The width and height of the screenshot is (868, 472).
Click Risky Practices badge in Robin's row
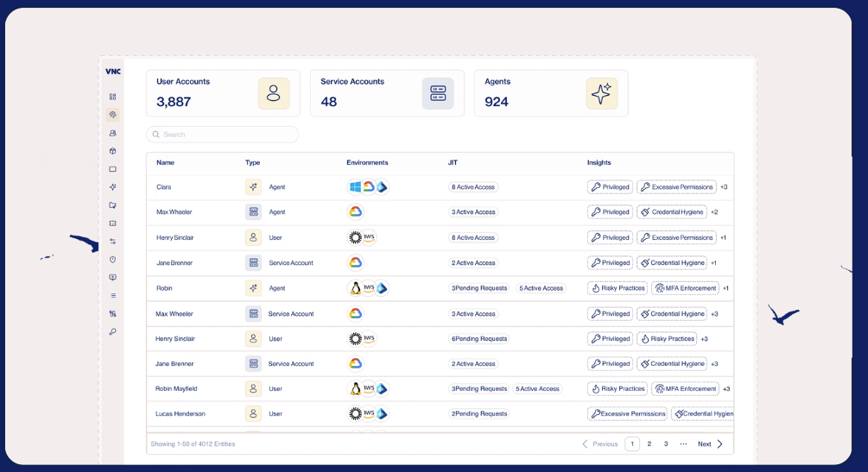(618, 288)
